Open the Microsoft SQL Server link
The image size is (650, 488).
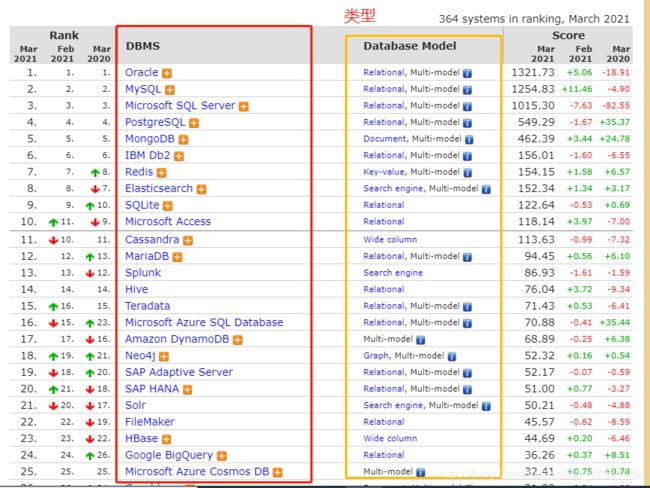tap(180, 106)
